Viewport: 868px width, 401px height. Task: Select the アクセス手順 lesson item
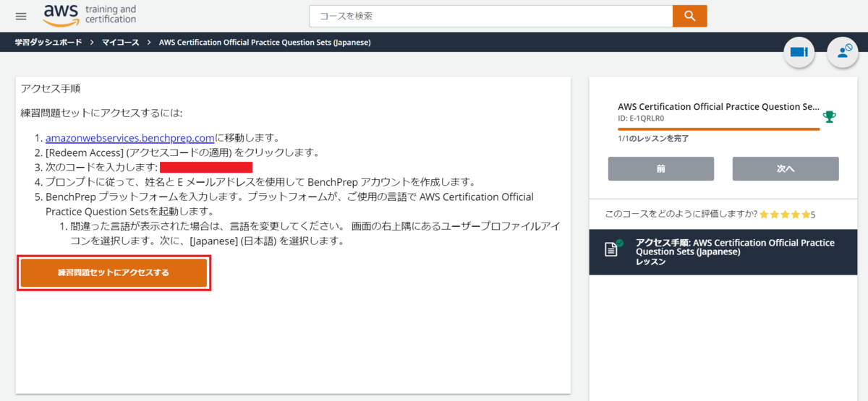click(723, 252)
